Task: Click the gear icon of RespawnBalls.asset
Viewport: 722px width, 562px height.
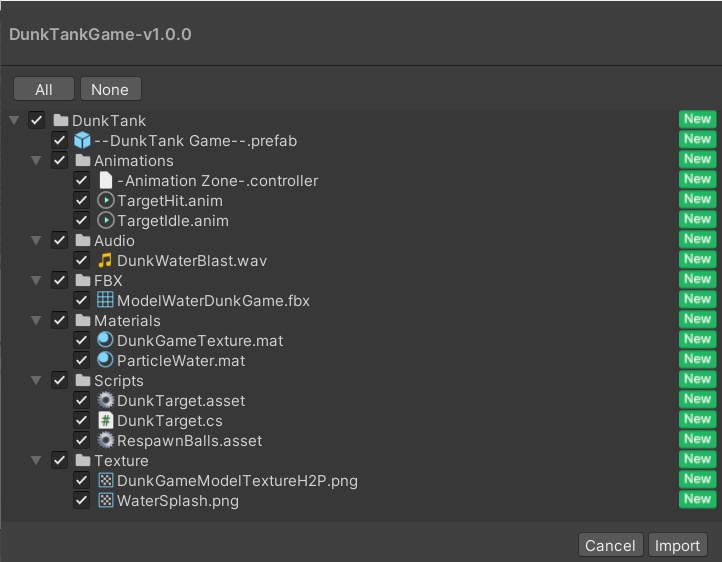Action: (105, 440)
